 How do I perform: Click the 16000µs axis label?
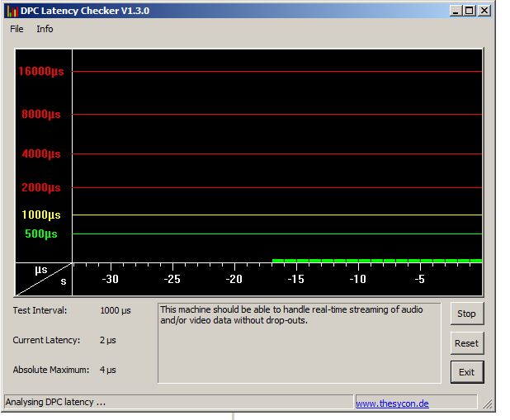[x=41, y=71]
